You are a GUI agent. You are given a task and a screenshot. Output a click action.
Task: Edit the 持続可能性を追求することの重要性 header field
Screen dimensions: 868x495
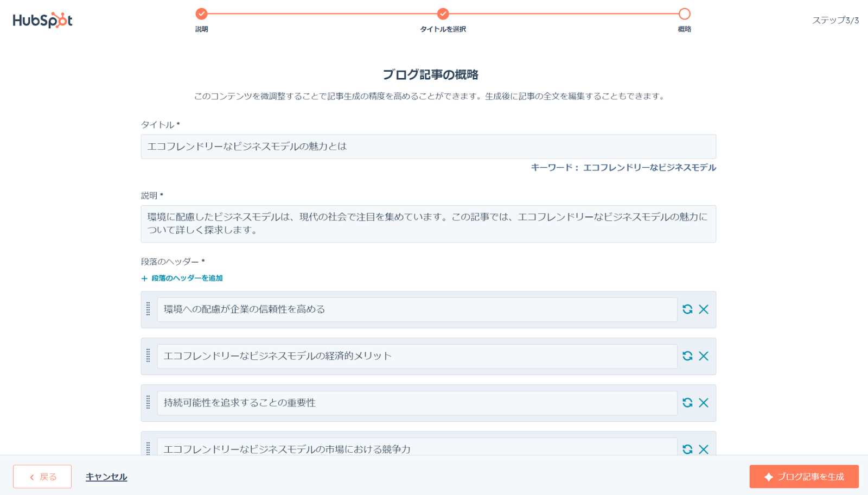click(417, 403)
